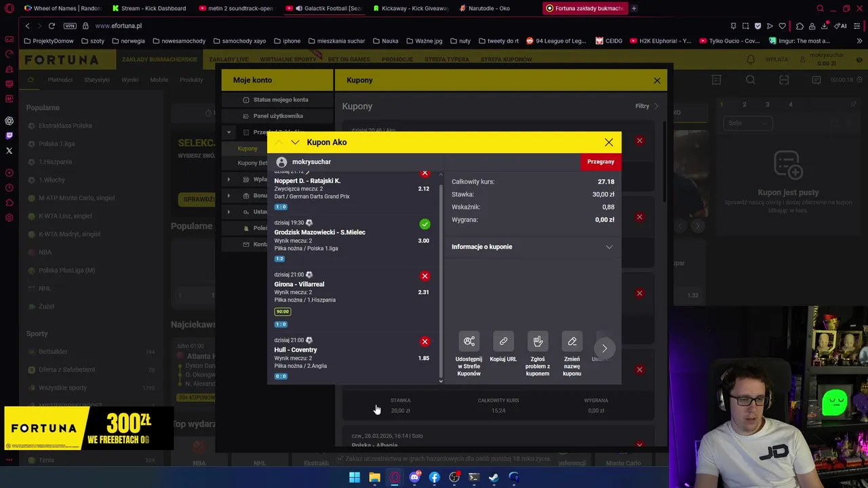Open File Explorer from the taskbar
The width and height of the screenshot is (868, 488).
point(374,477)
